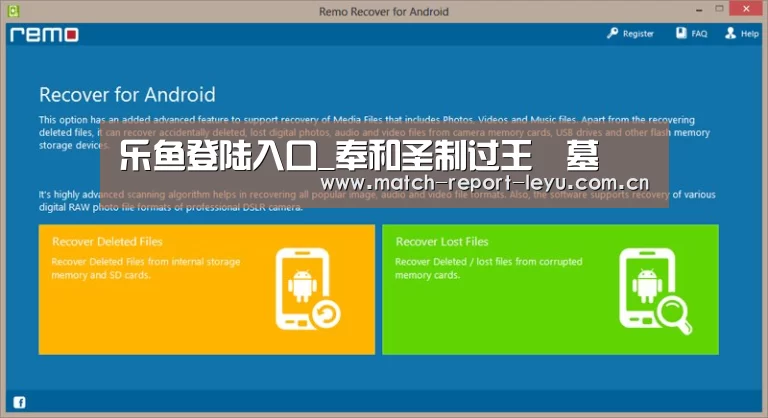Click the phone with restore arrow icon
The image size is (768, 418).
(x=308, y=289)
